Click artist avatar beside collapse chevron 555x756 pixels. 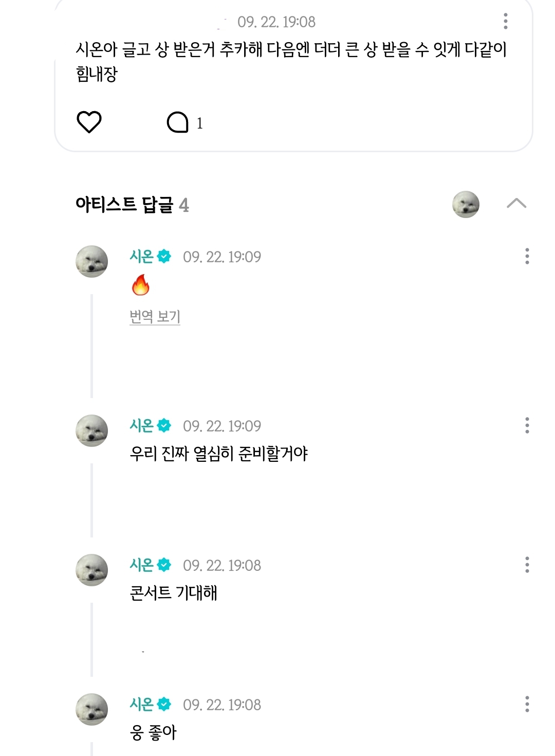click(466, 204)
